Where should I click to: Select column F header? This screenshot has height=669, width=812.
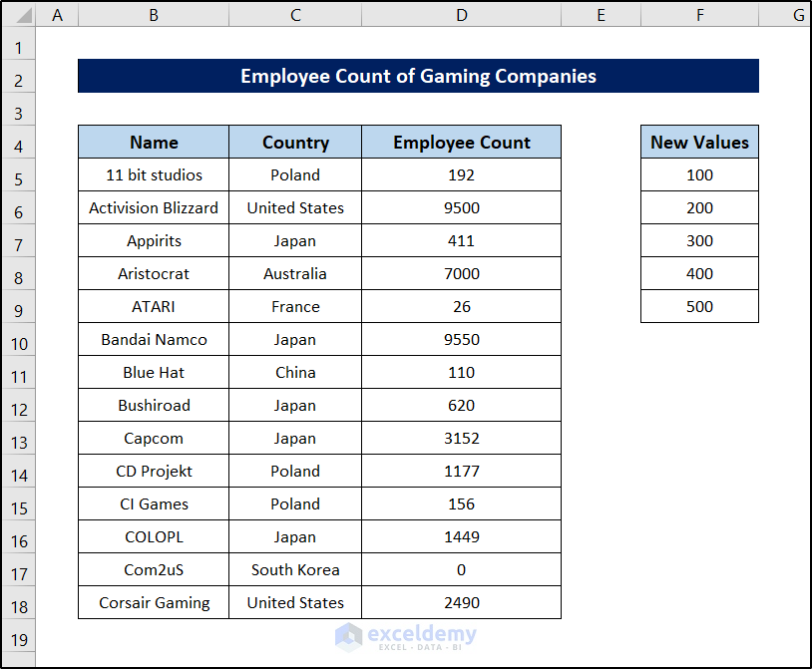[699, 15]
